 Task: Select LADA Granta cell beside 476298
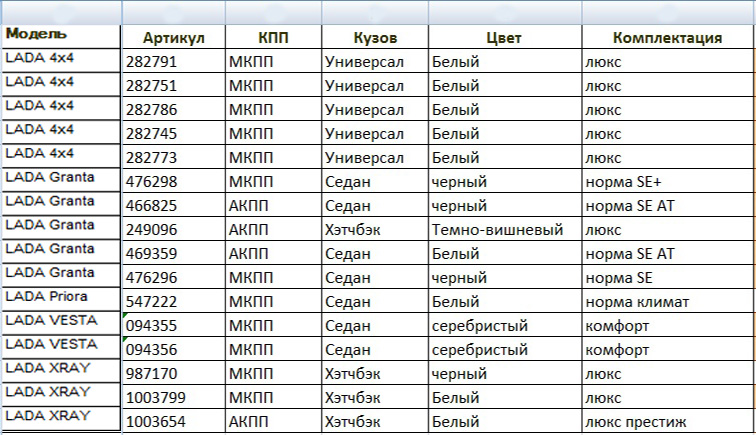coord(61,179)
